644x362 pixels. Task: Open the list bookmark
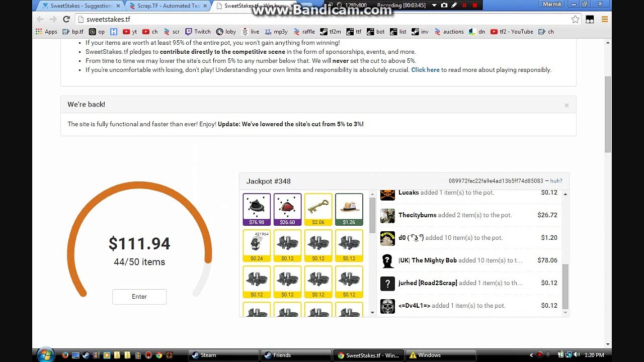click(398, 32)
